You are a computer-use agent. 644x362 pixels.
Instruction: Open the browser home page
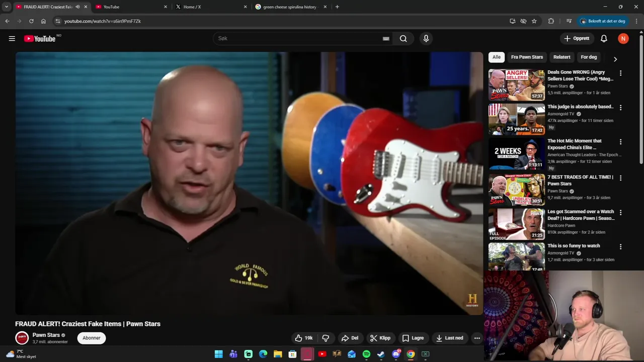43,21
